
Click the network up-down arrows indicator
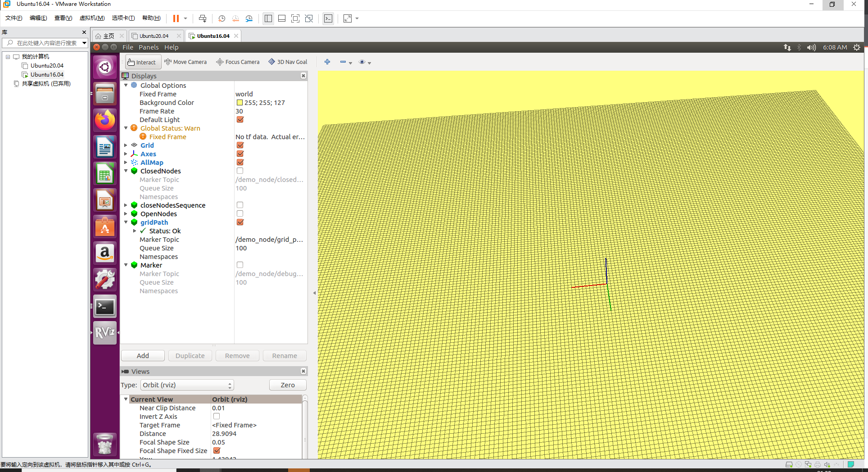pyautogui.click(x=787, y=47)
